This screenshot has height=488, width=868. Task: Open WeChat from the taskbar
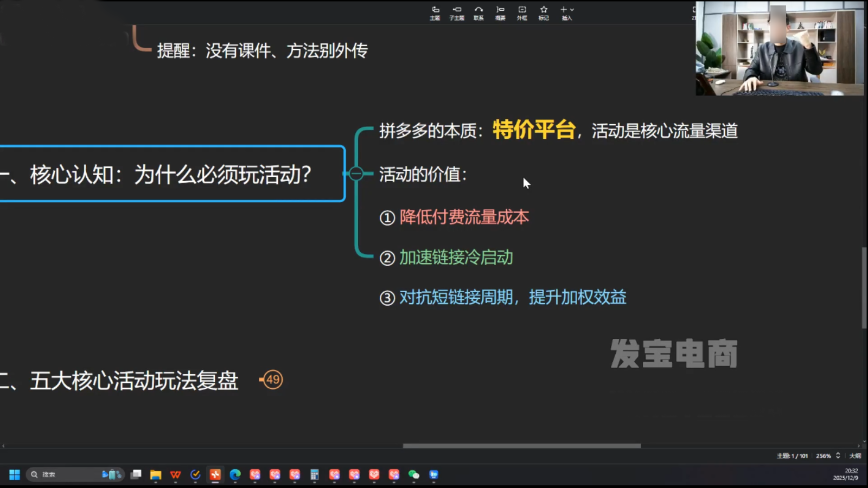pyautogui.click(x=413, y=474)
